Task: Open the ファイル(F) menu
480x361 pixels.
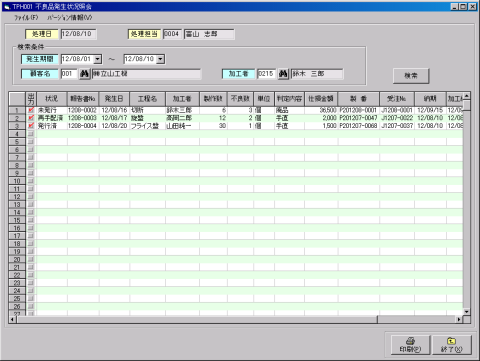Action: point(26,17)
